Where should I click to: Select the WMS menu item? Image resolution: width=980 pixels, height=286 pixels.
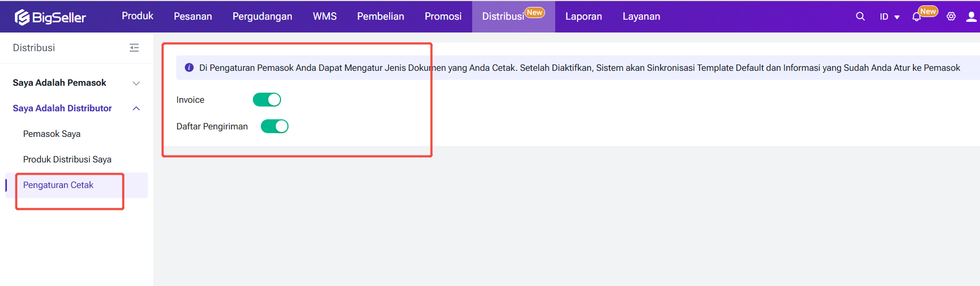324,17
